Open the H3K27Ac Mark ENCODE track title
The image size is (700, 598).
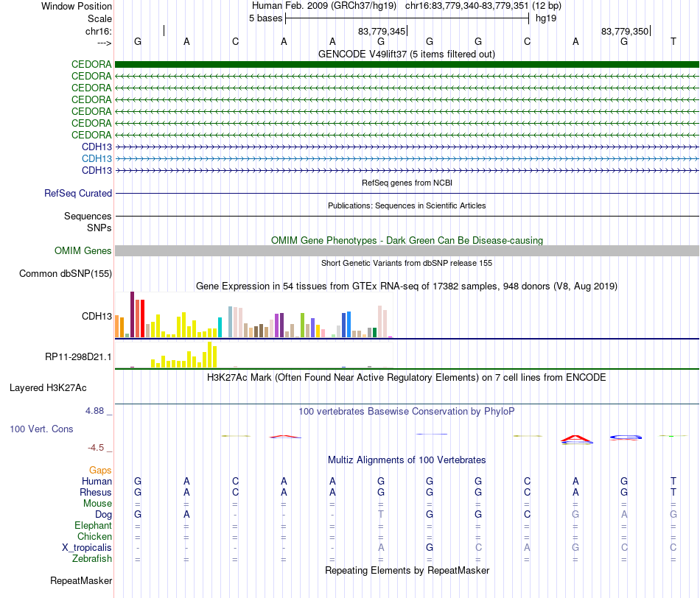pos(407,378)
